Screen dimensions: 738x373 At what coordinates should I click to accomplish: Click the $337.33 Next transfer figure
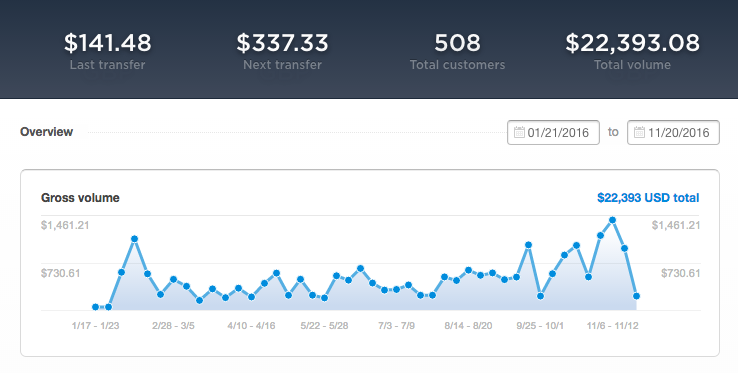[282, 42]
